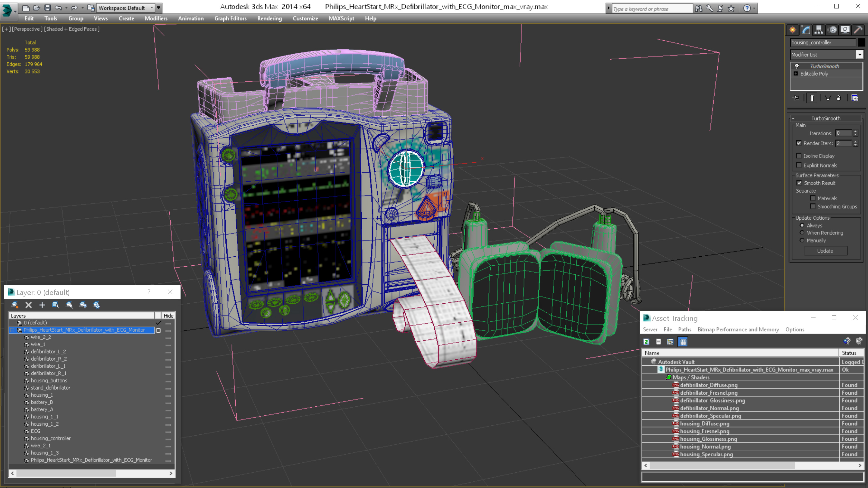This screenshot has height=488, width=868.
Task: Click Hide/Unhide All Layers icon
Action: (x=83, y=305)
